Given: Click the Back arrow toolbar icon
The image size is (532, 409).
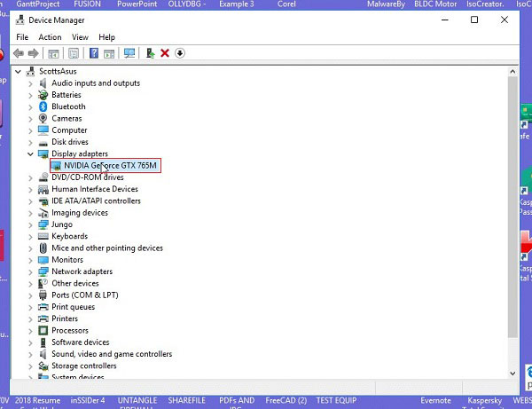Looking at the screenshot, I should coord(19,53).
